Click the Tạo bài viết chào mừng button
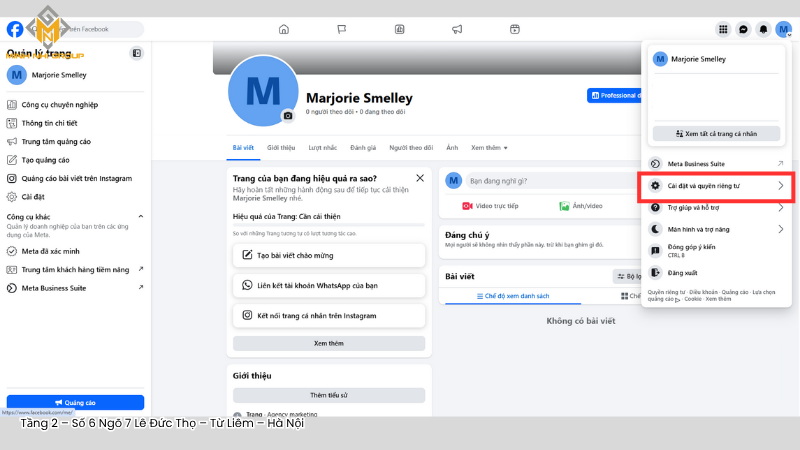 click(329, 255)
